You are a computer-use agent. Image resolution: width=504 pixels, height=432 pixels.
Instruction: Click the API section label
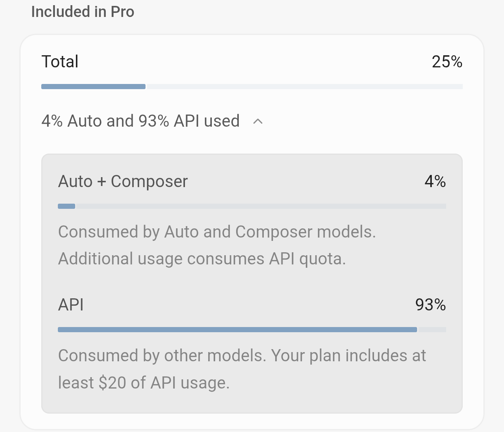71,305
